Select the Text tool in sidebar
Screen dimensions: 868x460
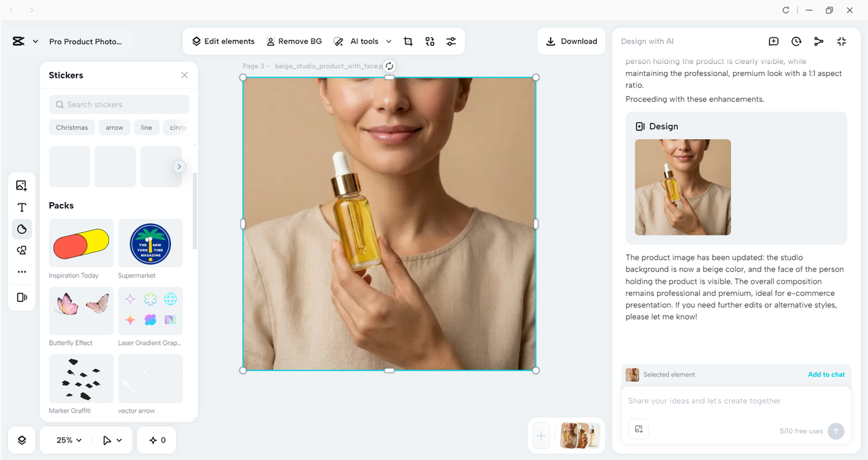pyautogui.click(x=21, y=207)
